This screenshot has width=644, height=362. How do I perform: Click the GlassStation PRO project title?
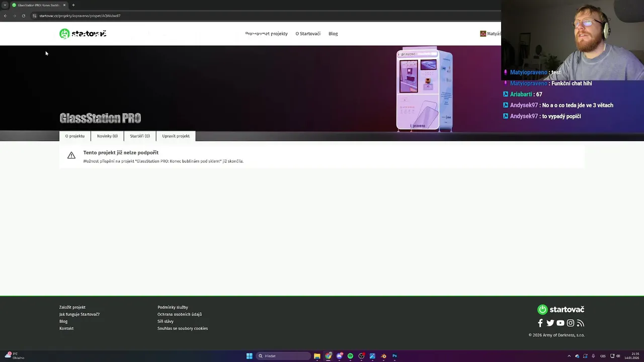point(100,118)
